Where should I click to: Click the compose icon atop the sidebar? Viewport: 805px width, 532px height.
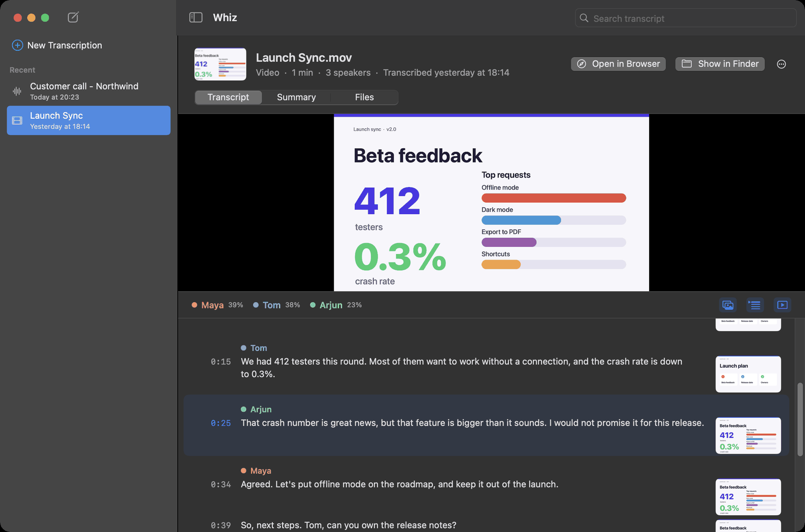73,18
